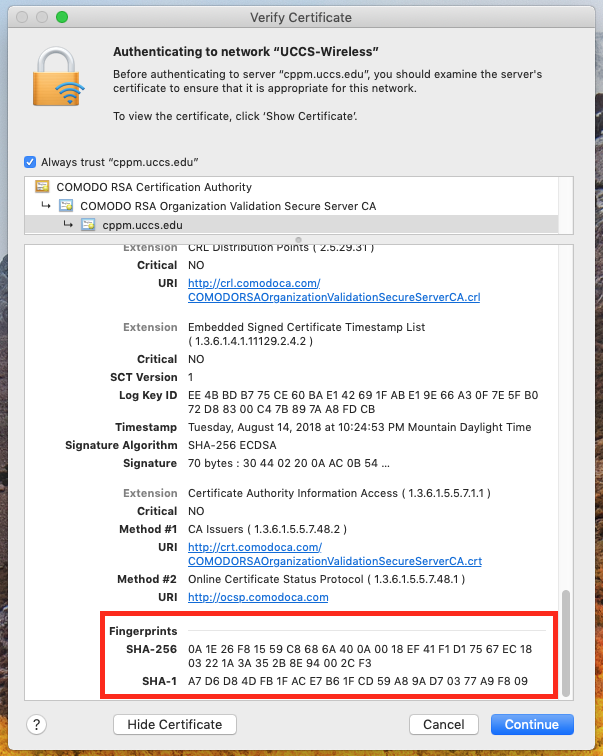The image size is (603, 756).
Task: Click the Fingerprints section heading
Action: pos(143,631)
